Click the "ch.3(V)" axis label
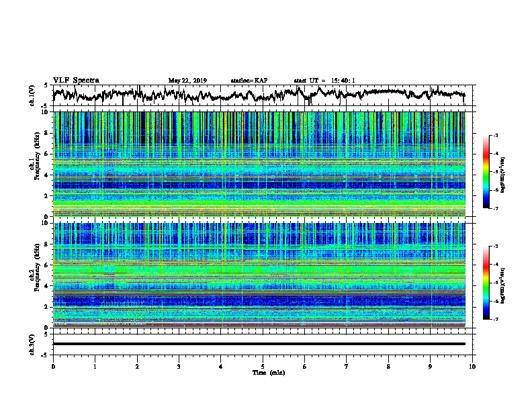Image resolution: width=532 pixels, height=411 pixels. pos(32,345)
